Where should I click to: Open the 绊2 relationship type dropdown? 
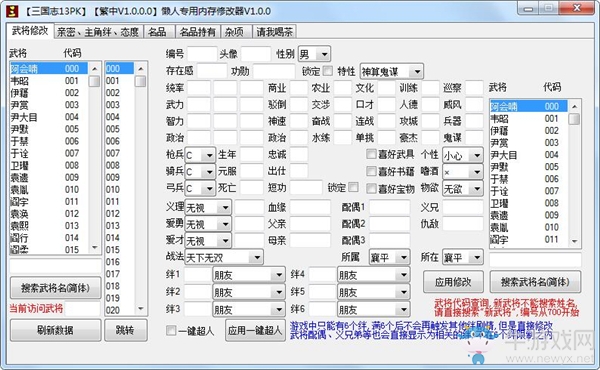click(x=249, y=292)
